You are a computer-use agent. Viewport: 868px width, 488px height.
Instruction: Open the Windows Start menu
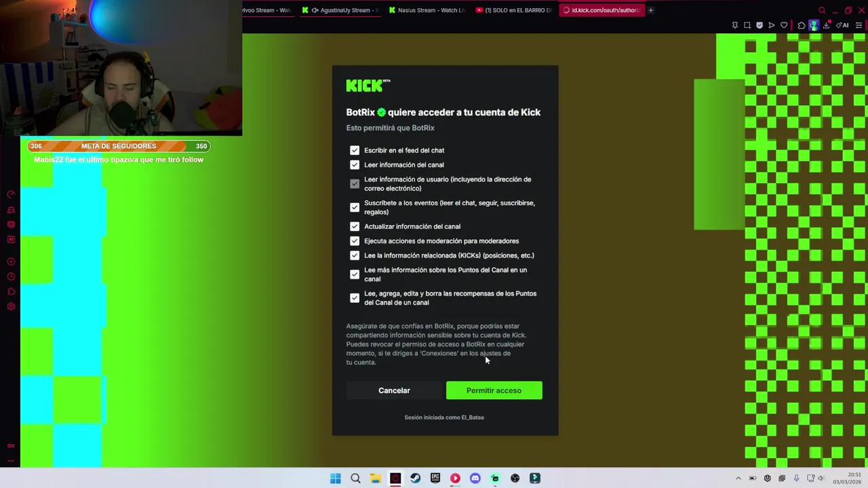pyautogui.click(x=335, y=479)
